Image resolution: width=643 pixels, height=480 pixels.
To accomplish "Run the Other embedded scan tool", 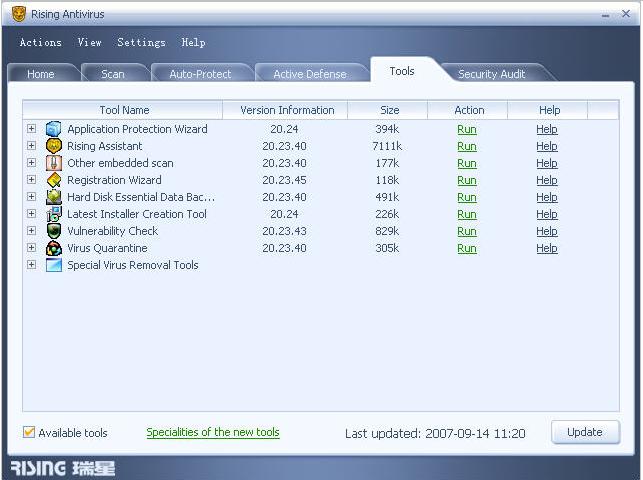I will pos(467,163).
